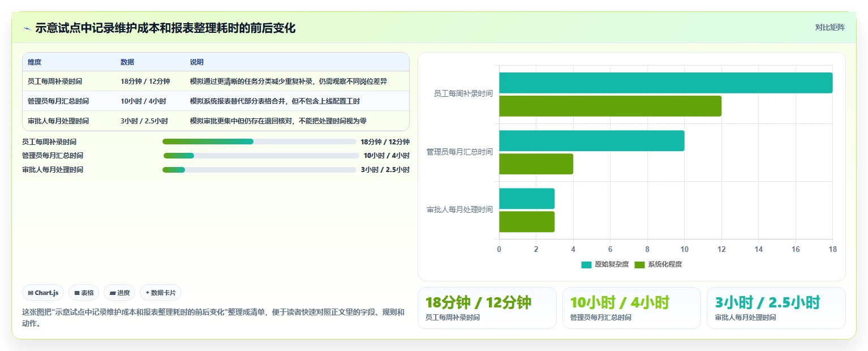Click the x-axis tick label 6

(610, 250)
